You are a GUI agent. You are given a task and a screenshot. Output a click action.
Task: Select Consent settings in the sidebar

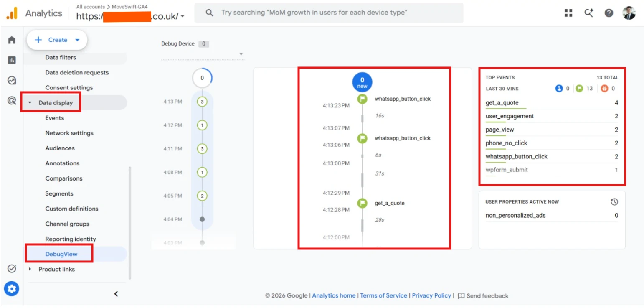click(69, 88)
